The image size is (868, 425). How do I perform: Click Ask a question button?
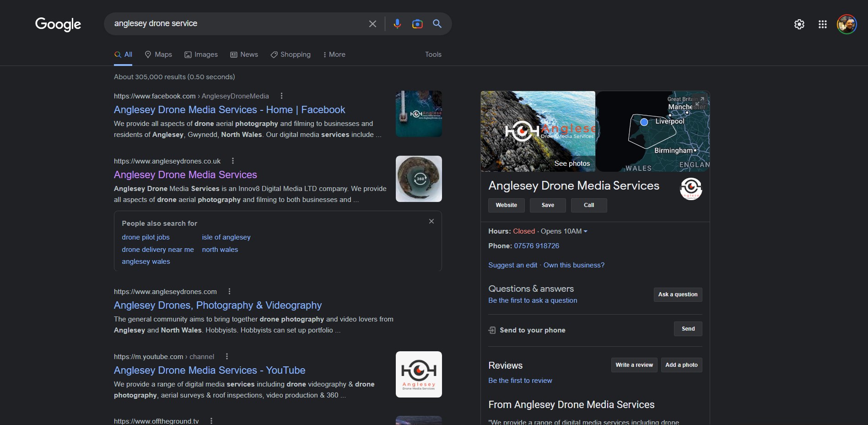coord(678,294)
